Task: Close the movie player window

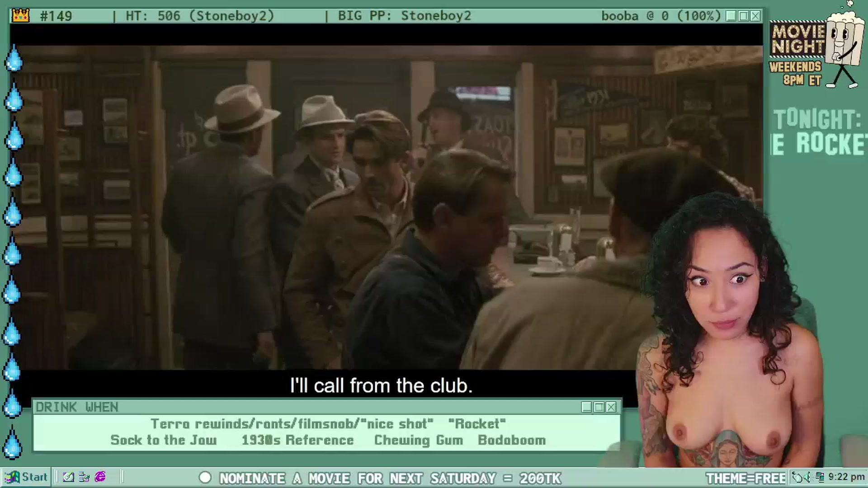Action: (x=755, y=16)
